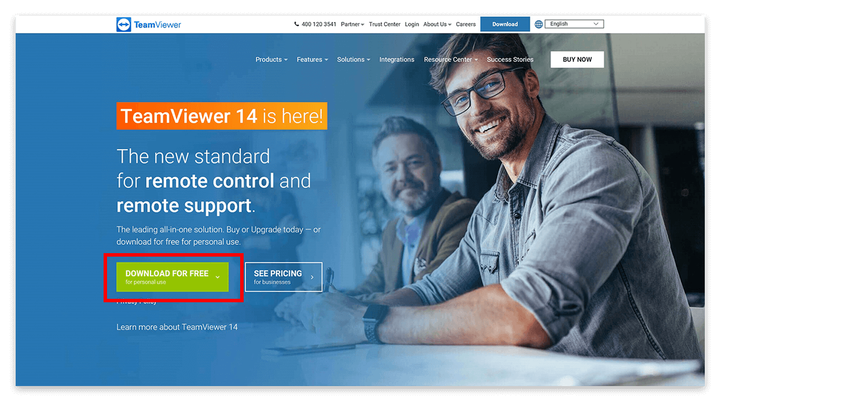Open the Careers link
Viewport: 868px width, 404px height.
[x=466, y=24]
